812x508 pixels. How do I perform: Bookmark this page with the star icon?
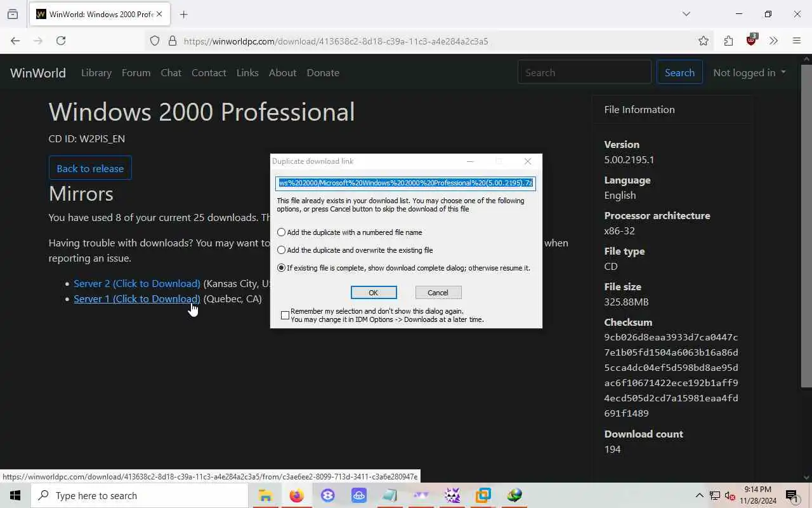(704, 41)
